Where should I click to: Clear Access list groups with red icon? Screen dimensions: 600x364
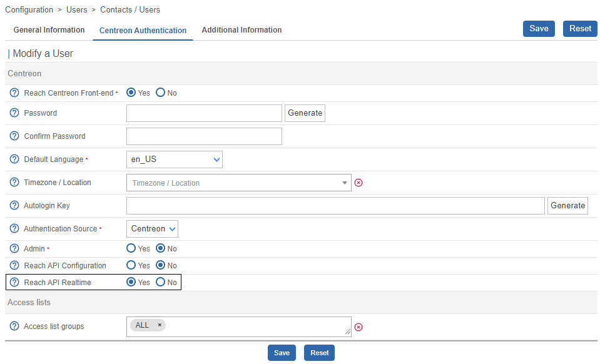[x=358, y=326]
